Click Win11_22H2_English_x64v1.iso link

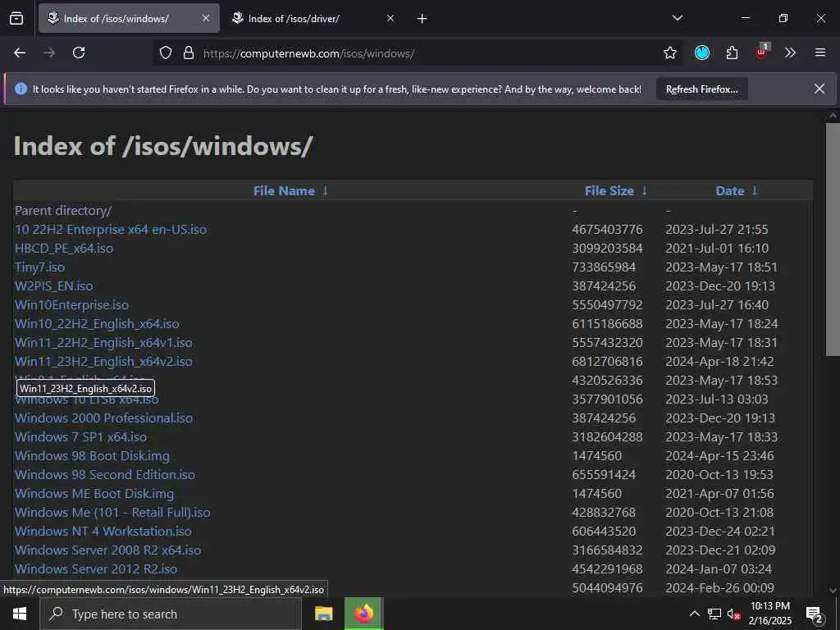coord(103,342)
